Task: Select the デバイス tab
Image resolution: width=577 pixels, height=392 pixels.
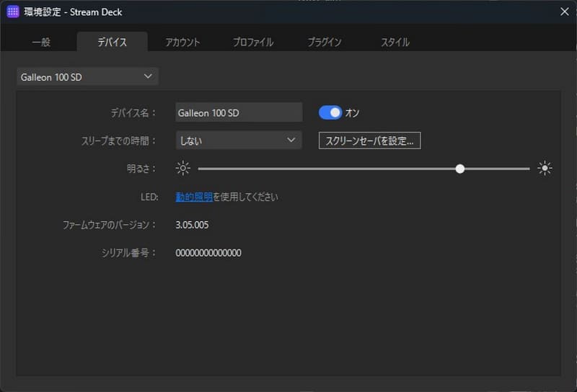Action: 113,42
